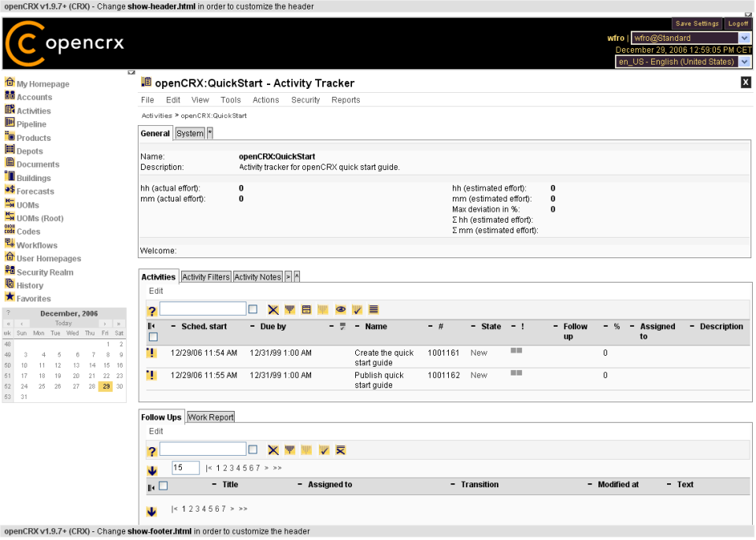
Task: Click the struck-through X icon in Follow Ups toolbar
Action: 340,450
